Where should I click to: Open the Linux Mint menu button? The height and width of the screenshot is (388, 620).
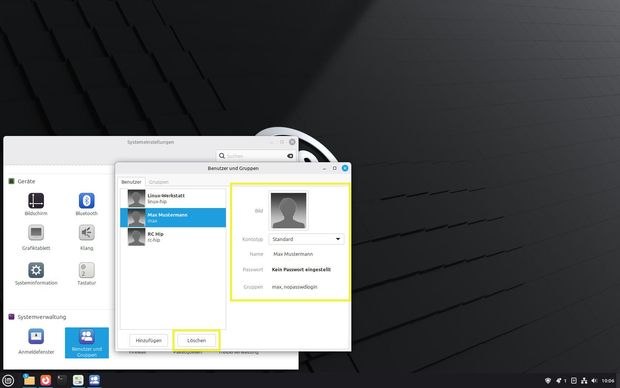point(8,380)
